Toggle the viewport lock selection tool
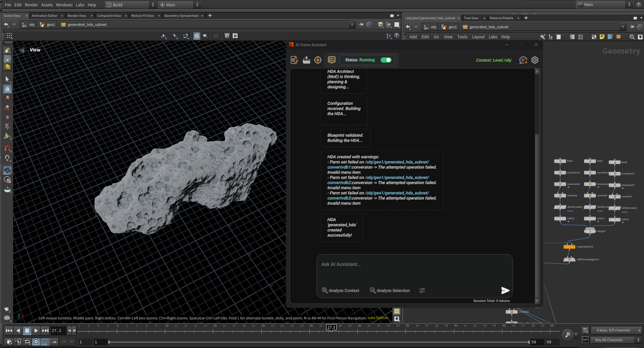The height and width of the screenshot is (348, 644). (7, 89)
